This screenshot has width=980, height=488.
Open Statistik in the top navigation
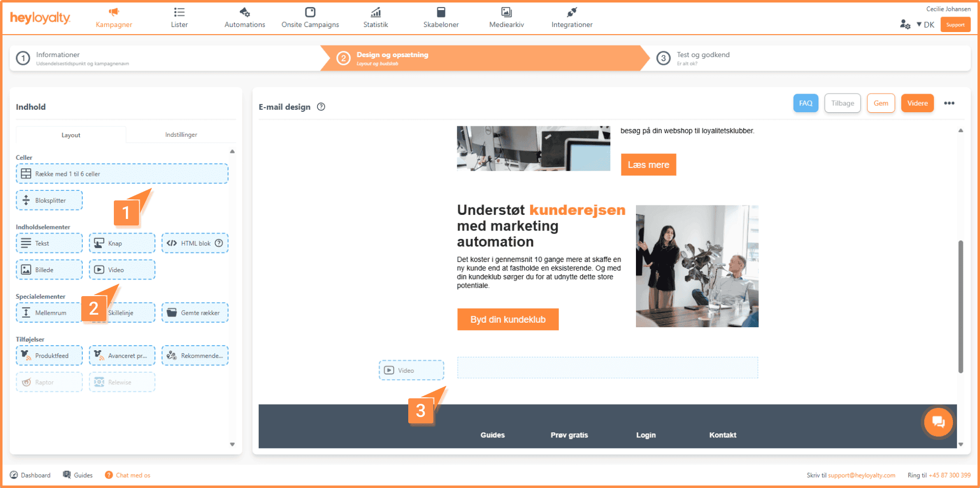(x=375, y=18)
